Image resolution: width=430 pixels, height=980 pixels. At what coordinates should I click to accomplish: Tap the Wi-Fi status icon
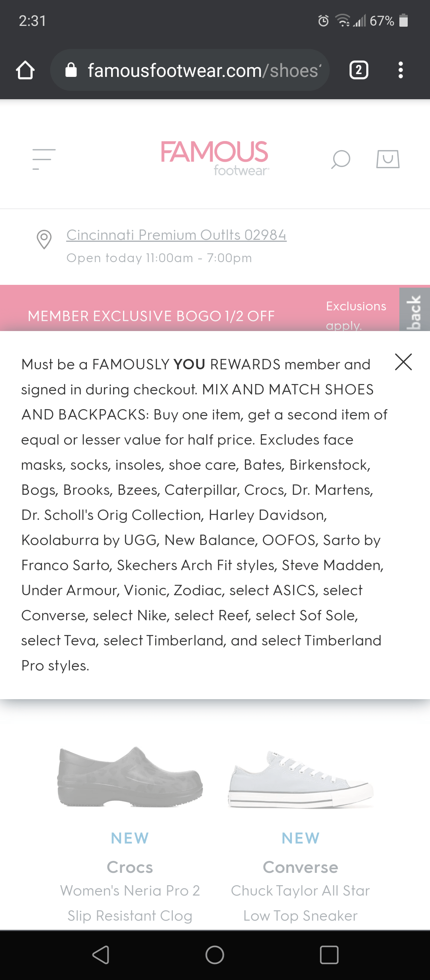tap(343, 21)
